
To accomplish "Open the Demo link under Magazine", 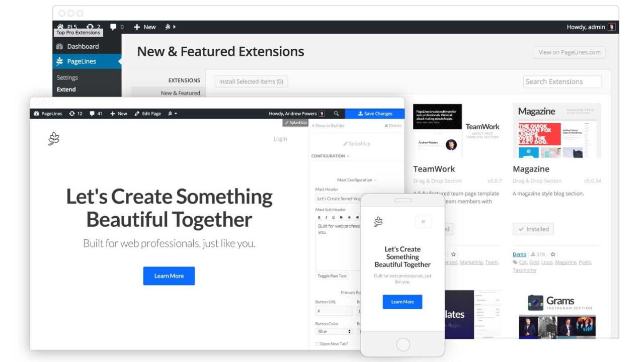I will [x=519, y=254].
